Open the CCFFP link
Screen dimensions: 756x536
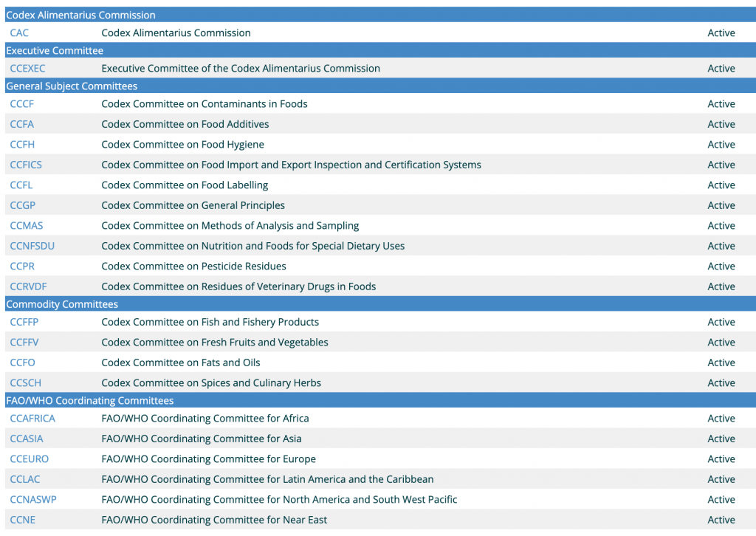[24, 321]
